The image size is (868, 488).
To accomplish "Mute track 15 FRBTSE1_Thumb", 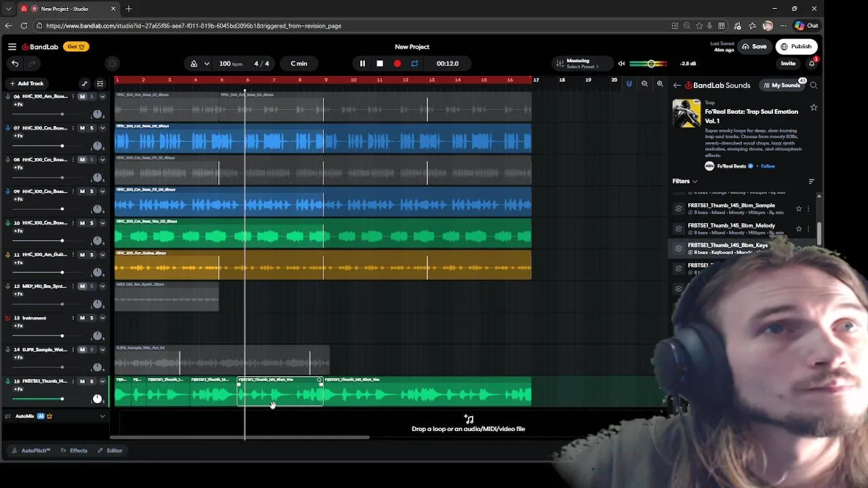I will [82, 382].
